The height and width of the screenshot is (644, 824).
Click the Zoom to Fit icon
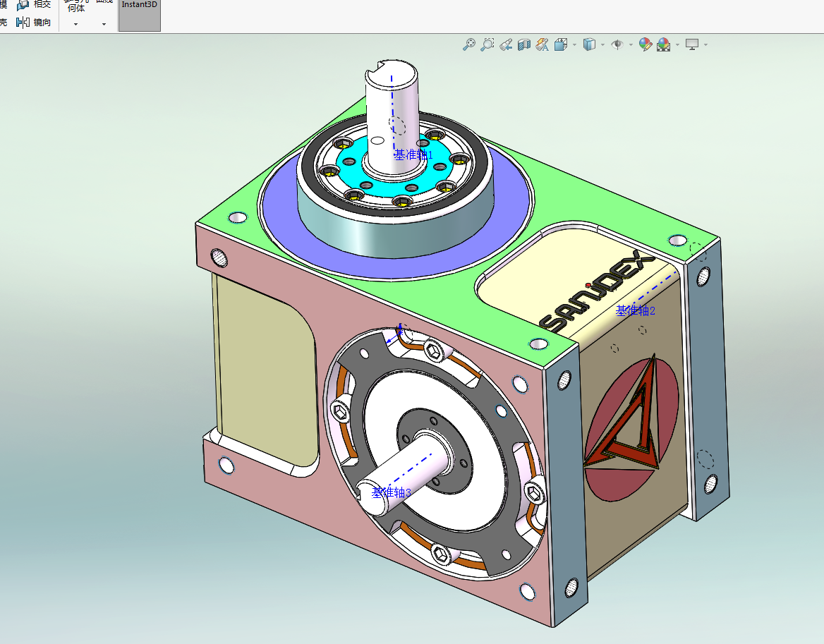coord(468,44)
